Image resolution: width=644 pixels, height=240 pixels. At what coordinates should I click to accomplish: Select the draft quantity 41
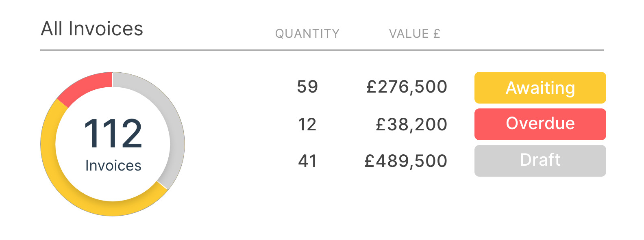coord(307,161)
